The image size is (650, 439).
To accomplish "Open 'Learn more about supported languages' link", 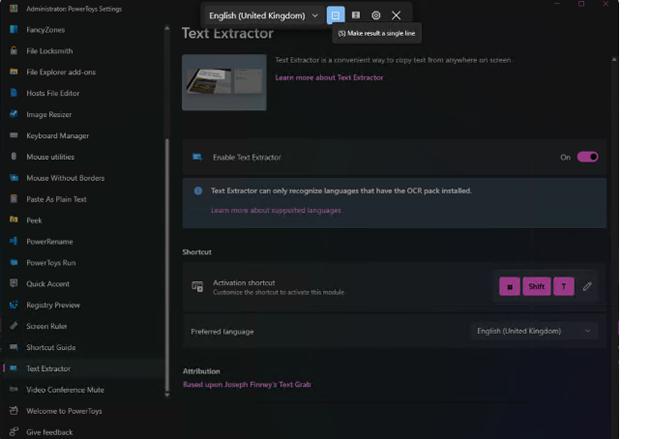I will 276,210.
